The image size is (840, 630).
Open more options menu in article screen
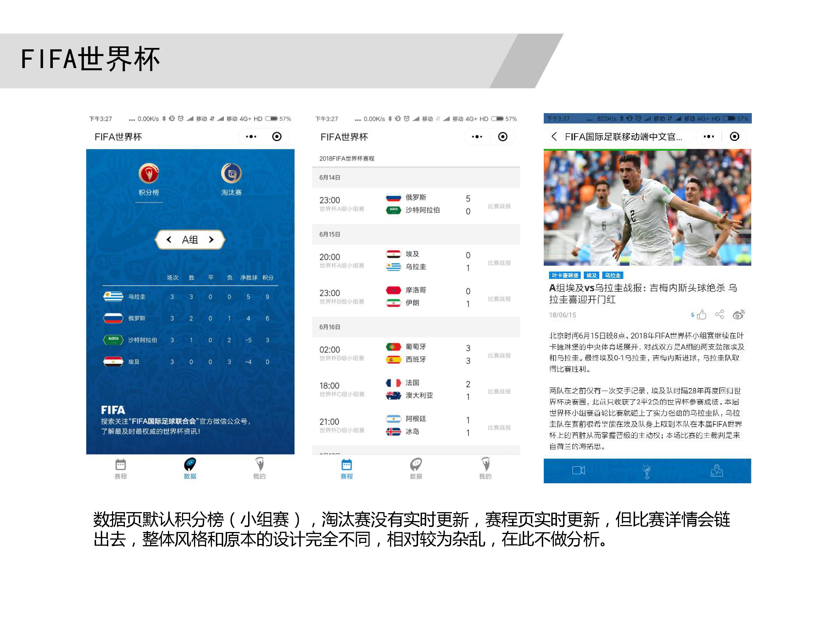pos(709,137)
